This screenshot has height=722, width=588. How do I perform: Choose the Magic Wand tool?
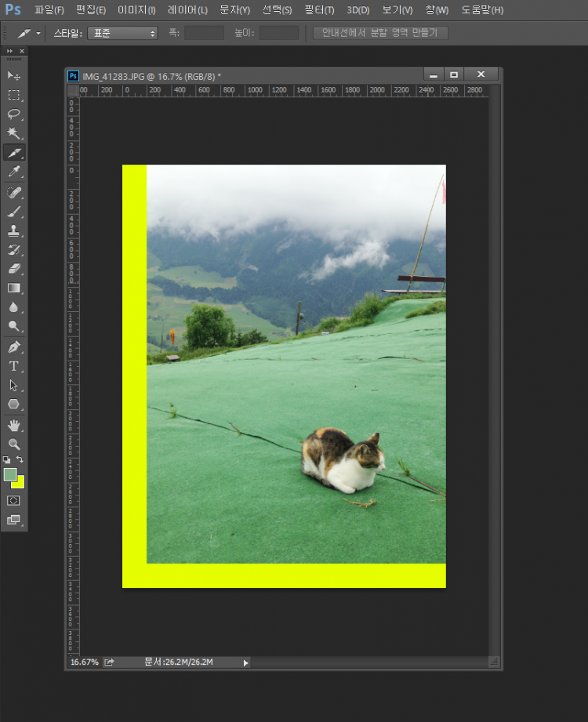coord(14,133)
